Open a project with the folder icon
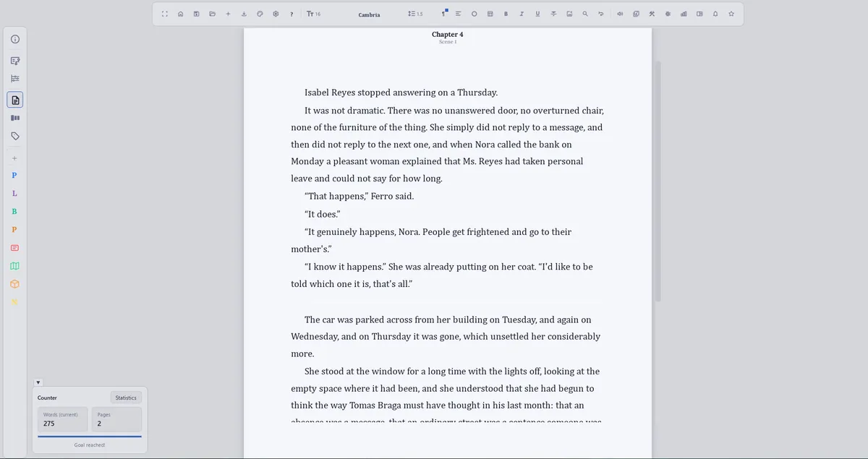The width and height of the screenshot is (868, 459). pyautogui.click(x=212, y=14)
